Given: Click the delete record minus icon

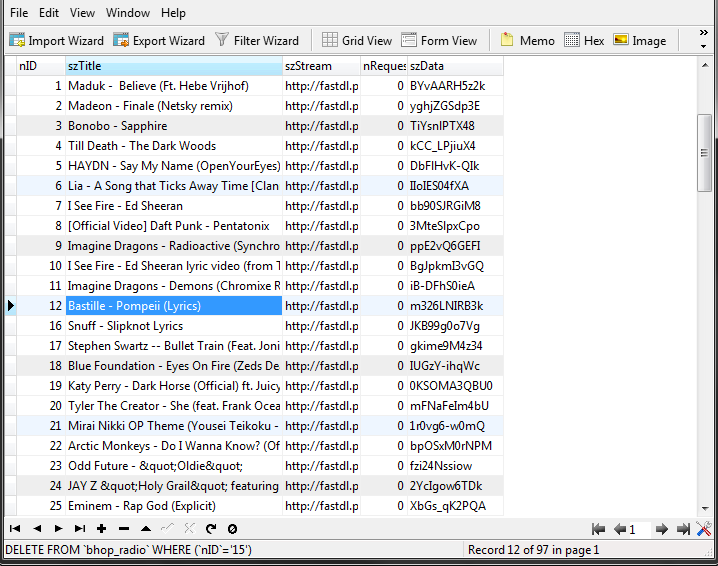Looking at the screenshot, I should [x=124, y=528].
